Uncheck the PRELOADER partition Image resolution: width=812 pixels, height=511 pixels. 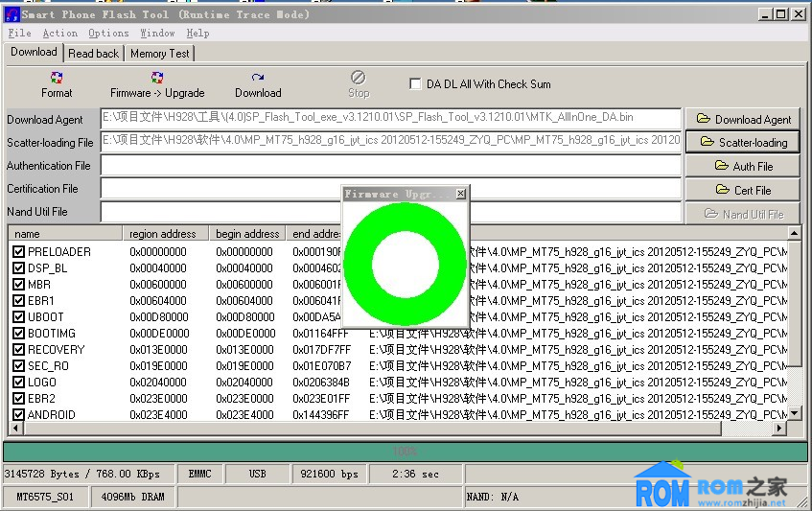point(19,252)
